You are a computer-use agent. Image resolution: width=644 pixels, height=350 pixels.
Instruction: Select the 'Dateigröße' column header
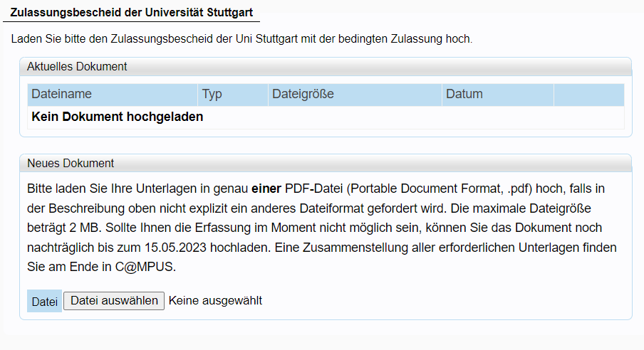click(x=355, y=95)
